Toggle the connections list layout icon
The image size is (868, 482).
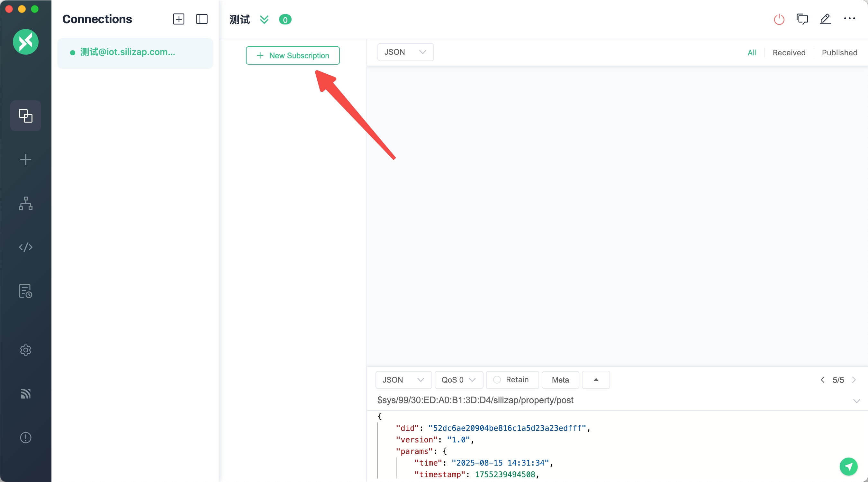[202, 19]
